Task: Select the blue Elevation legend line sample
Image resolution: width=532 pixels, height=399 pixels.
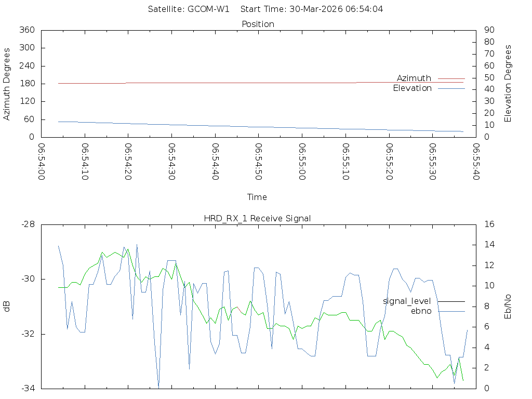Action: click(451, 88)
